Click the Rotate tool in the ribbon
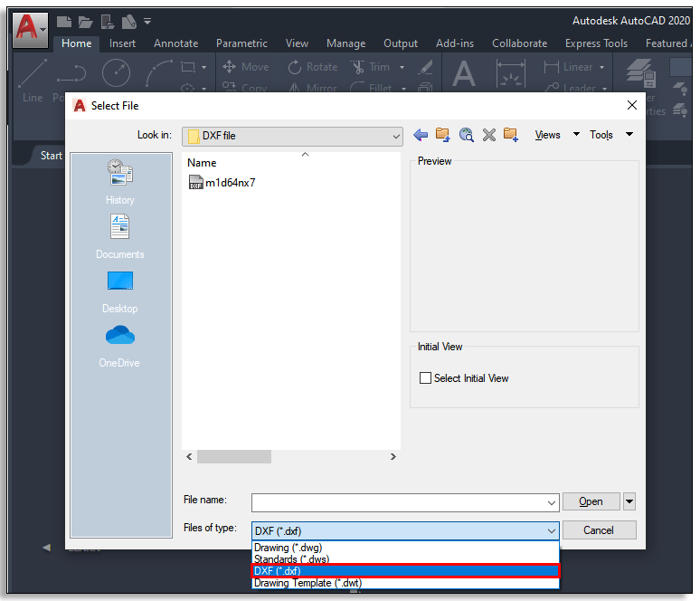 [x=313, y=67]
